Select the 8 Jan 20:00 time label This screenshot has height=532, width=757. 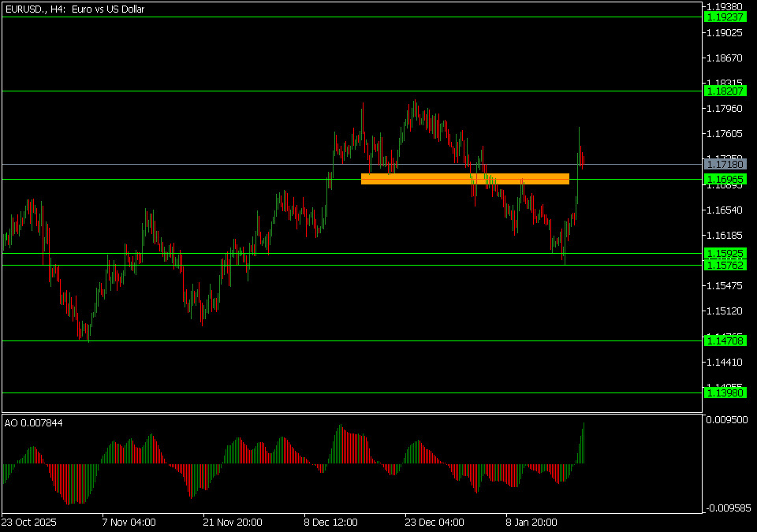point(532,522)
